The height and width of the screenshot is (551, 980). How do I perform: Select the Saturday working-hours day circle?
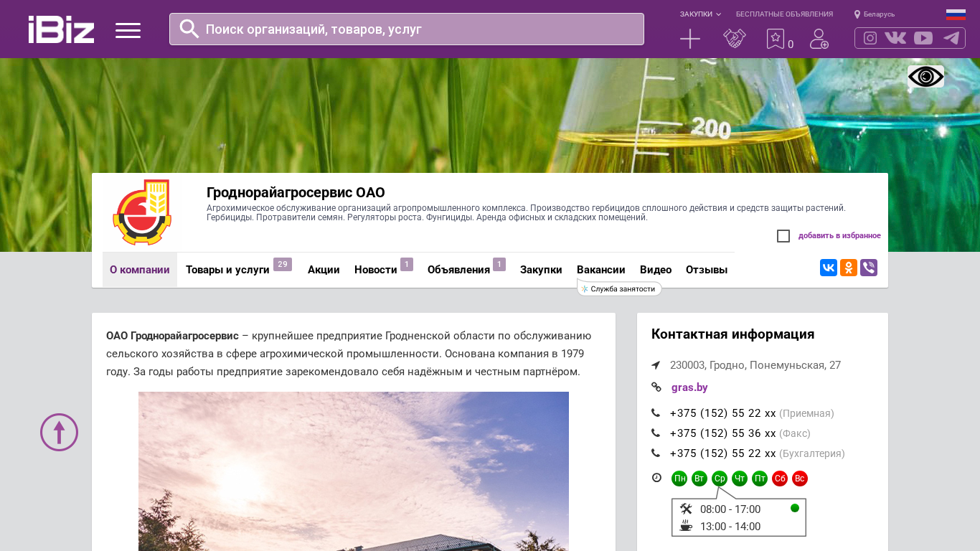[780, 479]
